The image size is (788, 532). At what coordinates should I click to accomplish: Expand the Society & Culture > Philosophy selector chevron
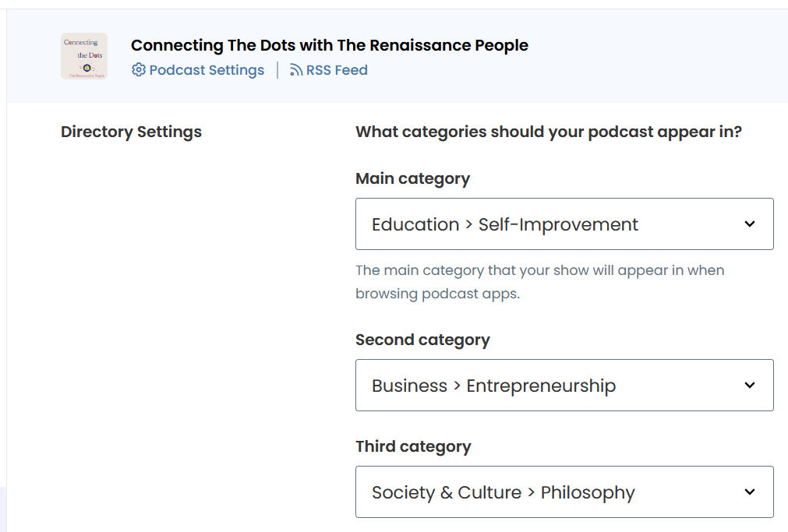748,491
